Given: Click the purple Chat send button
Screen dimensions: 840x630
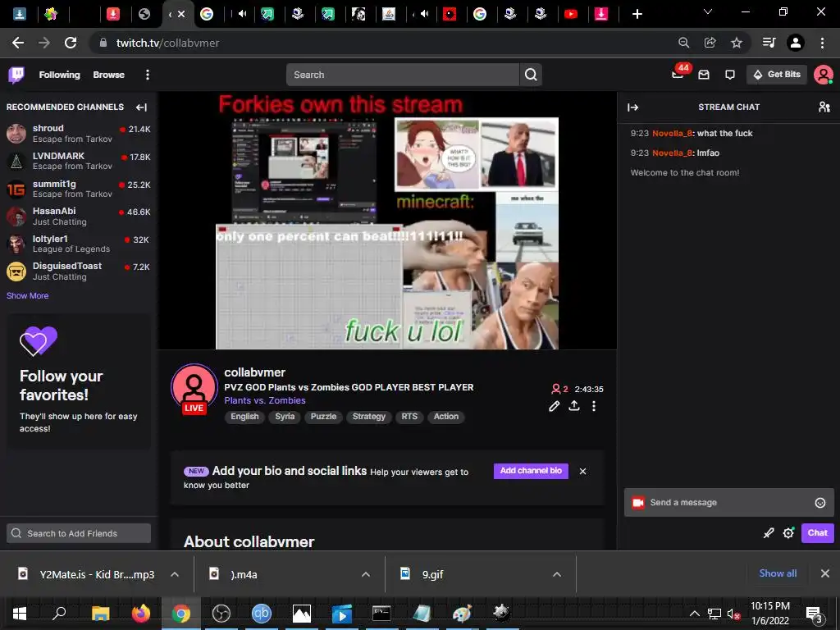Looking at the screenshot, I should tap(818, 532).
